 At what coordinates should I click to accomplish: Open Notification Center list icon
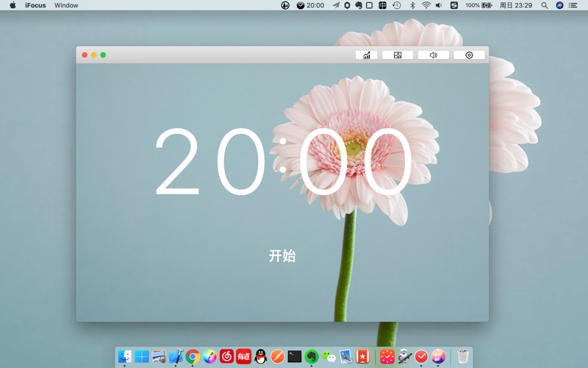coord(573,5)
